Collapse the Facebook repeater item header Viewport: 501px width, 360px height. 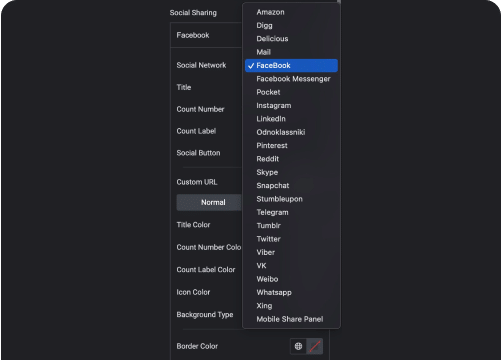(206, 35)
